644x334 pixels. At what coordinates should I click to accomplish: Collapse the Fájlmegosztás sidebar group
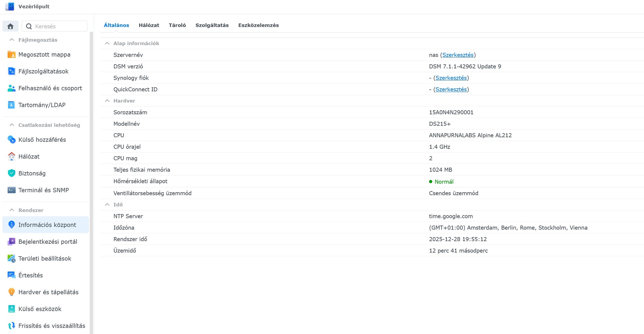pos(12,40)
